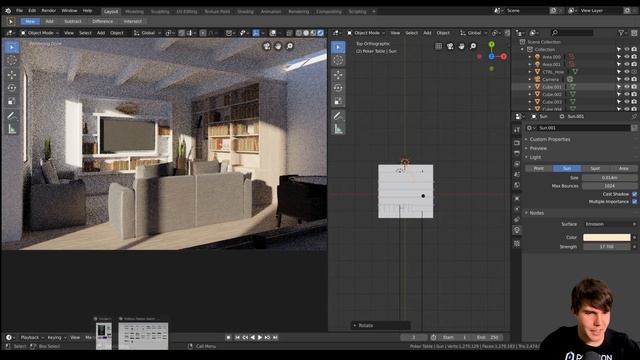Toggle Collection selectability arrow icon
This screenshot has height=360, width=640.
(619, 49)
